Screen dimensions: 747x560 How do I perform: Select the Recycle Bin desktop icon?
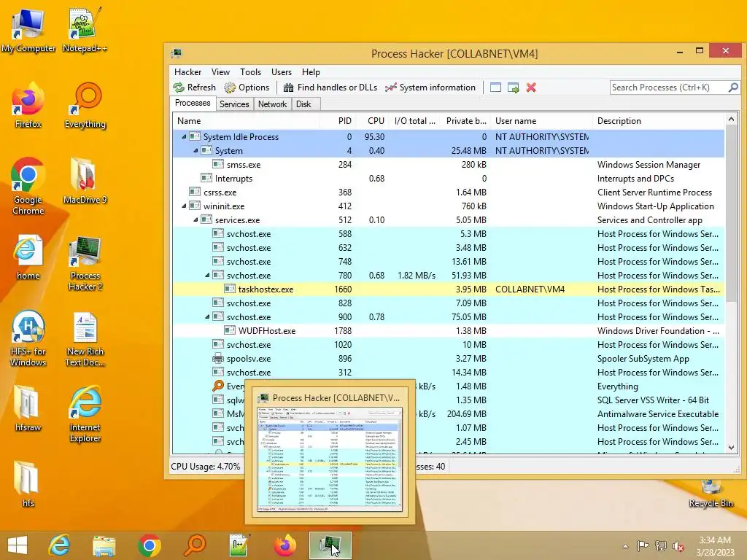711,494
